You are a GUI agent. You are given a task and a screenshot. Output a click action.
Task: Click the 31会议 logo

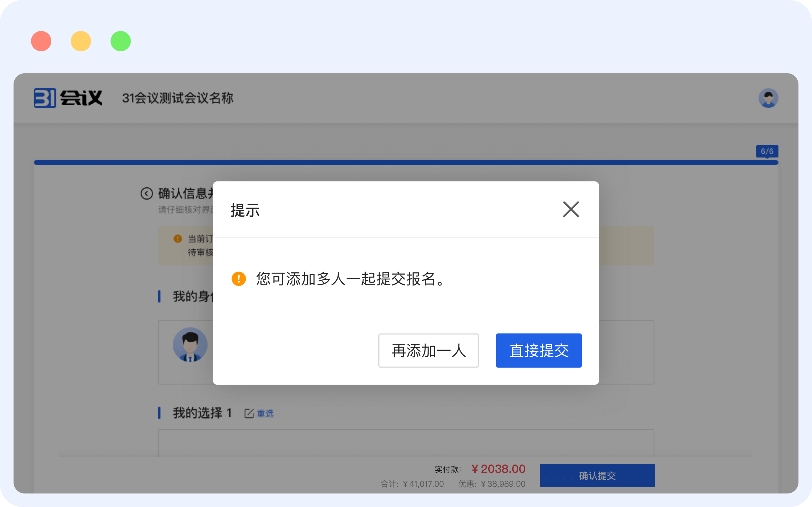pos(68,98)
